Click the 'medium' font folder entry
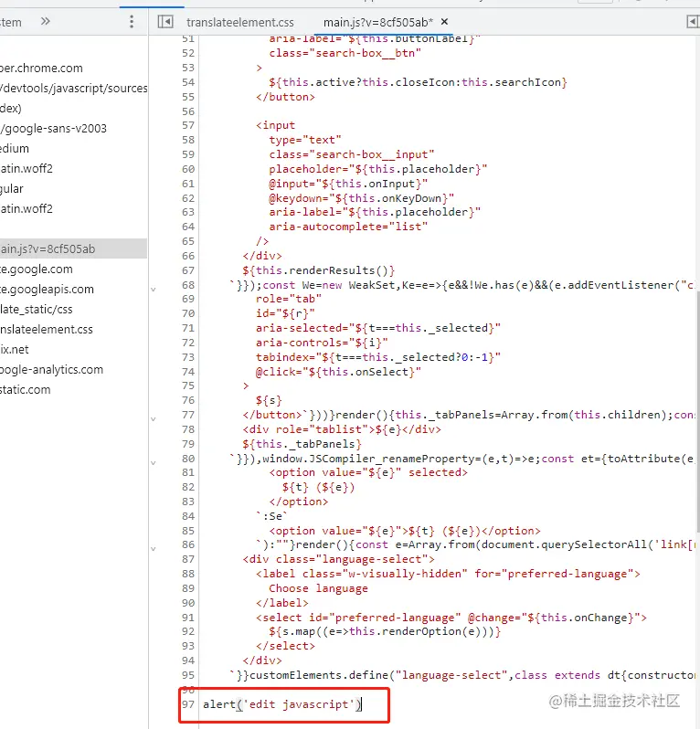 click(x=15, y=148)
